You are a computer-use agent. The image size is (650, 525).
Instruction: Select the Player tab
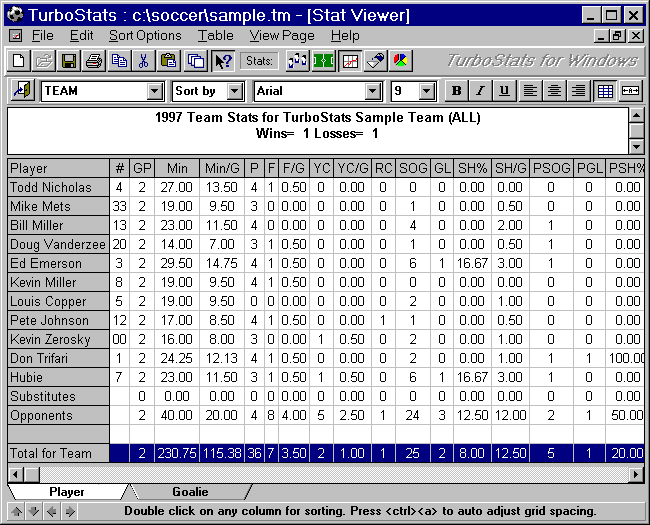[x=66, y=492]
